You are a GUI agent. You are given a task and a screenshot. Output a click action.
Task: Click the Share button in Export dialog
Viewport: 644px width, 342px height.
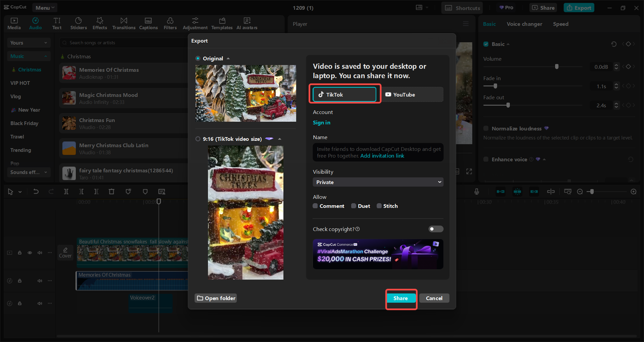pos(401,298)
